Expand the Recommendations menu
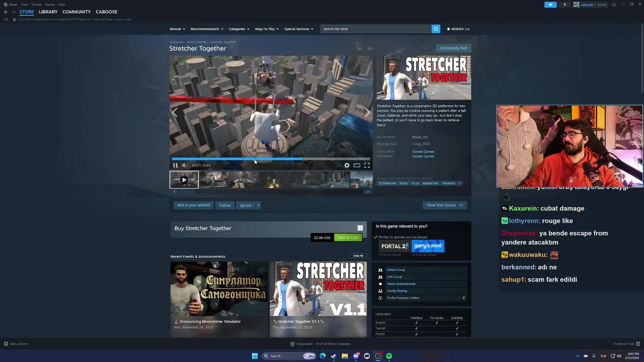This screenshot has height=362, width=644. (206, 29)
